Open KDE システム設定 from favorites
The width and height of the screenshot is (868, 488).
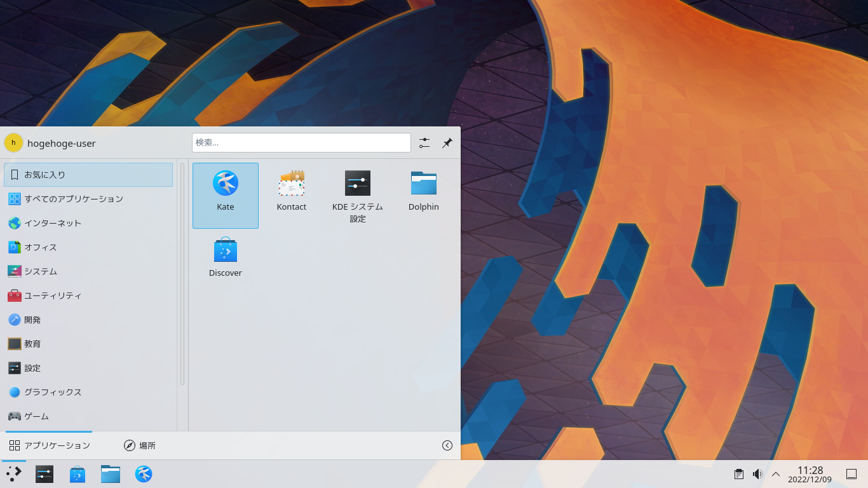(358, 195)
